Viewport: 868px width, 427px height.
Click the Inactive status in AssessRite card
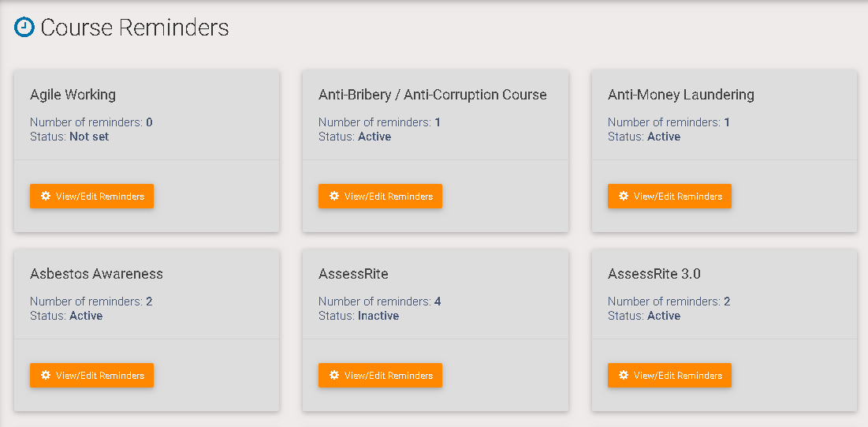click(x=378, y=316)
